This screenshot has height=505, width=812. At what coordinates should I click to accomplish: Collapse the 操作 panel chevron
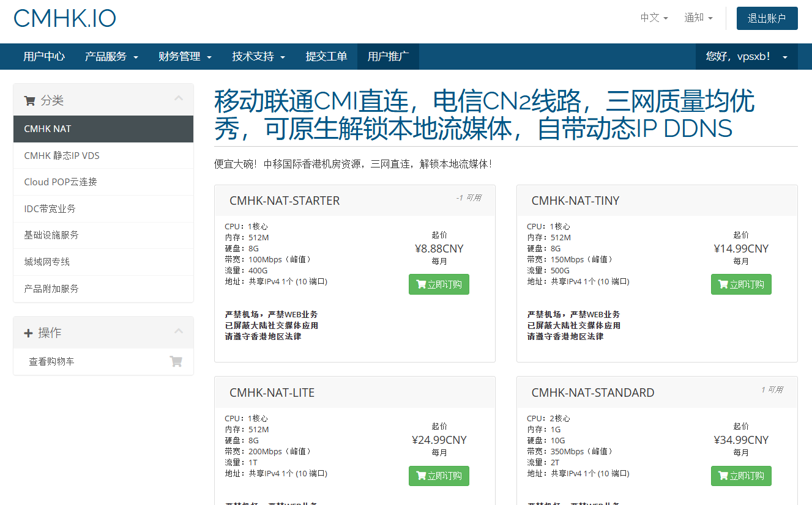179,331
